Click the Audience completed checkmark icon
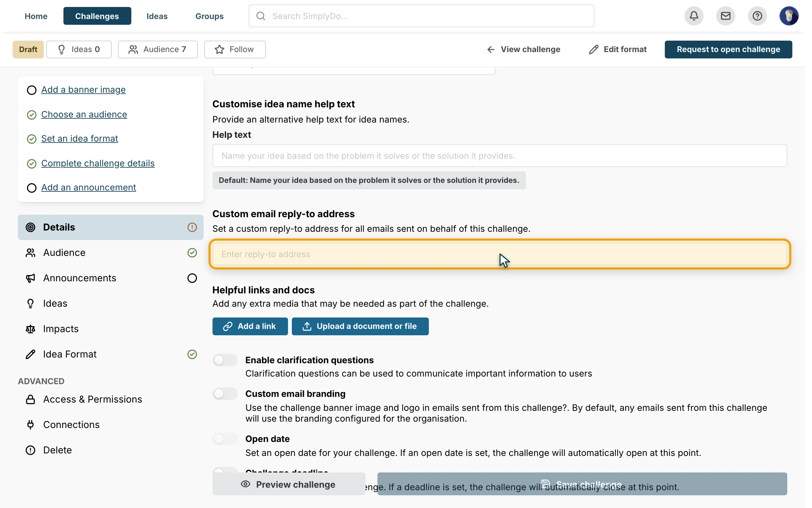The width and height of the screenshot is (812, 508). click(192, 253)
